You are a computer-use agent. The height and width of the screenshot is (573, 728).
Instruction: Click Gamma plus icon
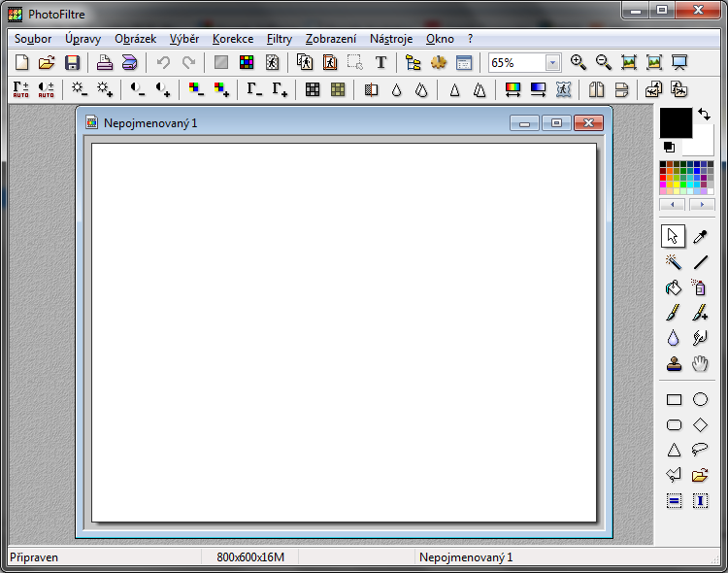tap(280, 89)
